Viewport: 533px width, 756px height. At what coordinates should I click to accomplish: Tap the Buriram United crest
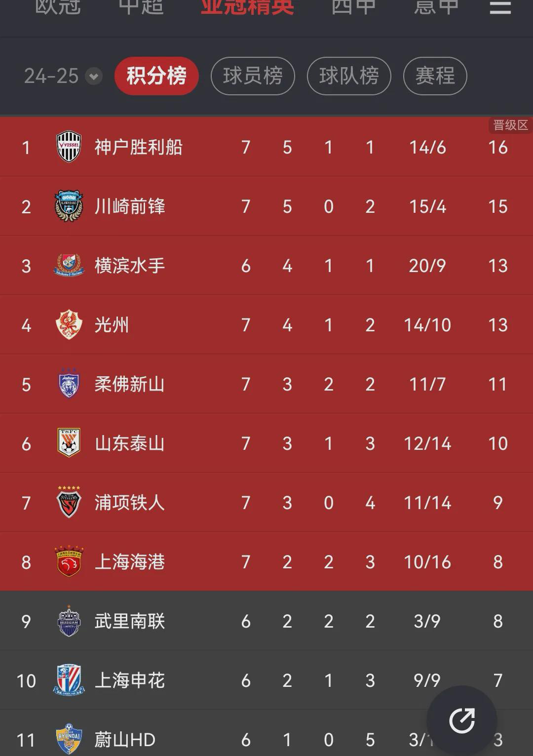[69, 621]
